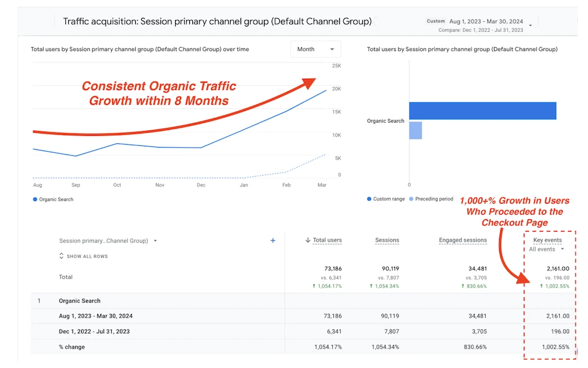Click the Traffic acquisition report title
The image size is (588, 368).
point(219,21)
